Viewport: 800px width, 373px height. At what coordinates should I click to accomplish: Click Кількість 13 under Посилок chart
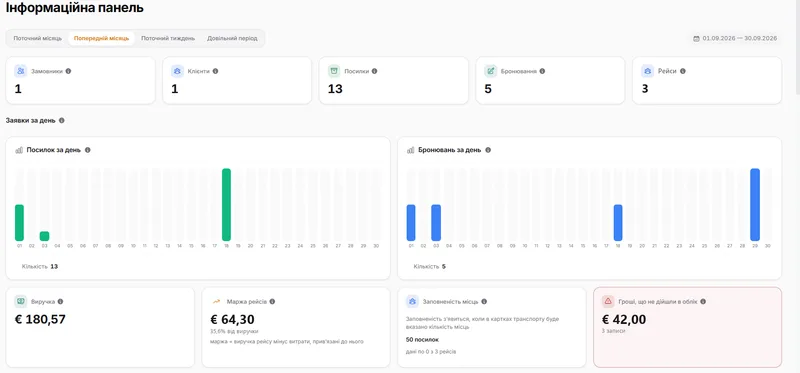click(x=40, y=266)
